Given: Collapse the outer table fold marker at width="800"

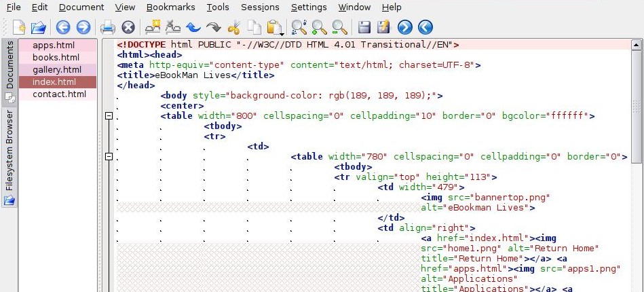Looking at the screenshot, I should [x=109, y=116].
